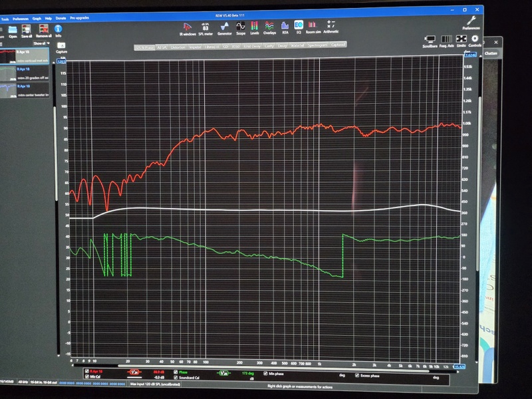Click the top SPL axis limit field
Viewport: 532px width, 399px height.
(61, 61)
